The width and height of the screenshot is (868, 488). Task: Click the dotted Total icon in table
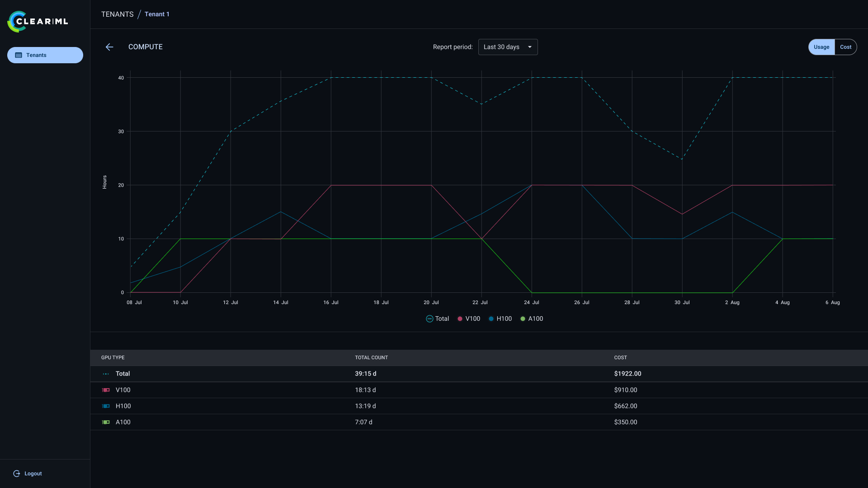click(x=106, y=374)
